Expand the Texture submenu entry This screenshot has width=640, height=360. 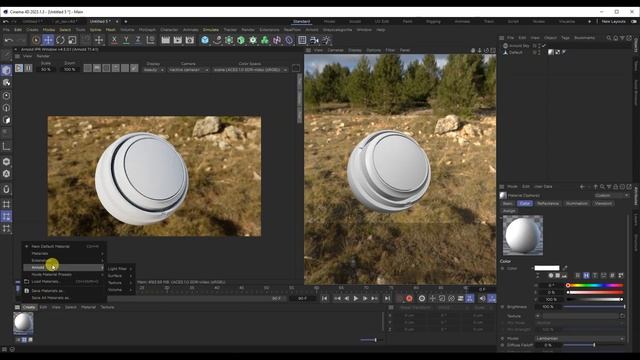click(x=120, y=283)
